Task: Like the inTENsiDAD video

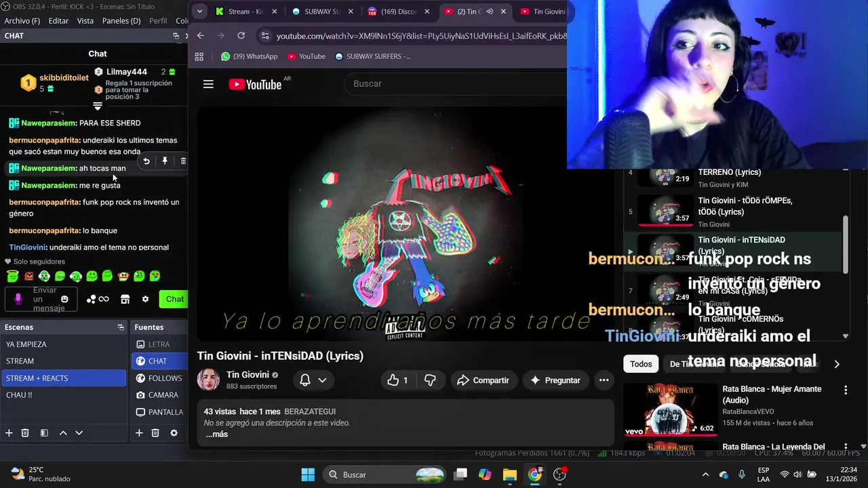Action: (398, 380)
